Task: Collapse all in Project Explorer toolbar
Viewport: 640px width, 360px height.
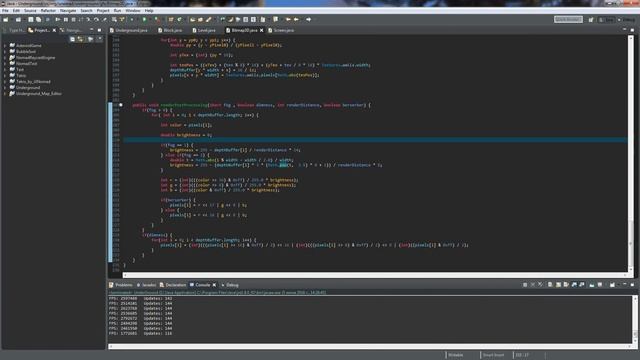Action: pyautogui.click(x=72, y=39)
